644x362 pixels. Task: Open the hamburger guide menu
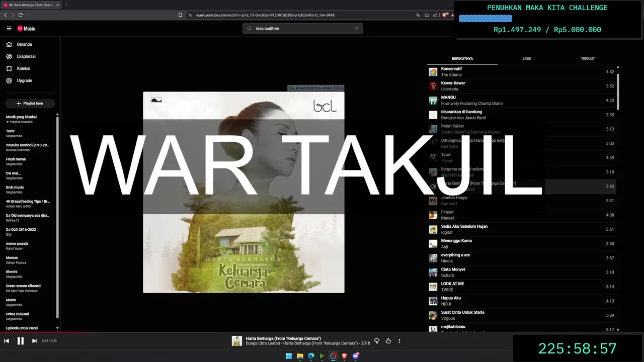(9, 29)
